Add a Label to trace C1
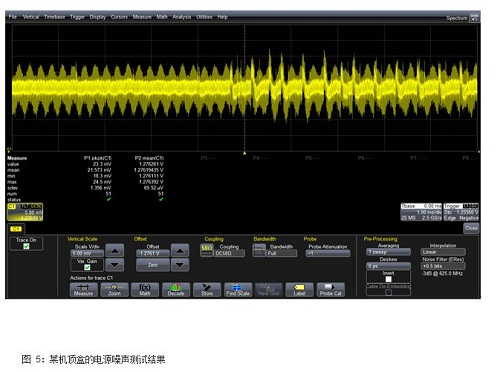500x372 pixels. (299, 290)
